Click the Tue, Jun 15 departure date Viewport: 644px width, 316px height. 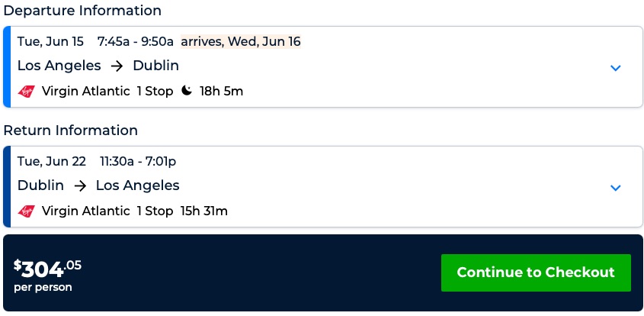pyautogui.click(x=50, y=41)
